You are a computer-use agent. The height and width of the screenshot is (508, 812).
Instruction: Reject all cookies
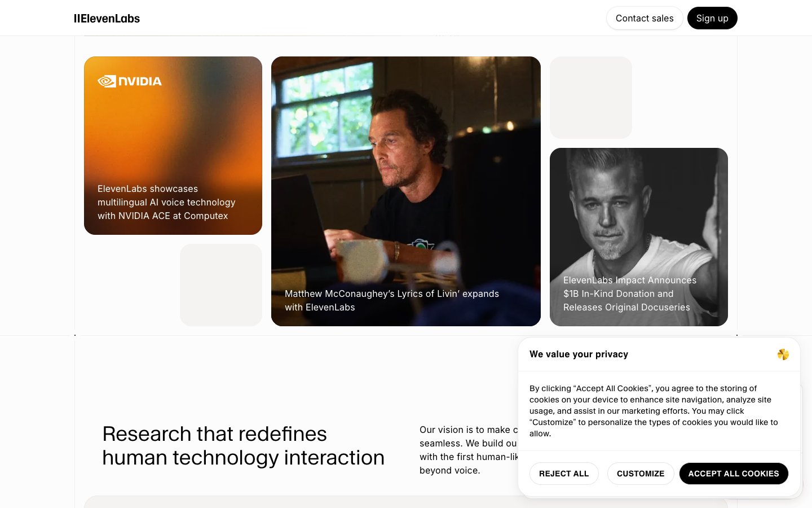(563, 474)
